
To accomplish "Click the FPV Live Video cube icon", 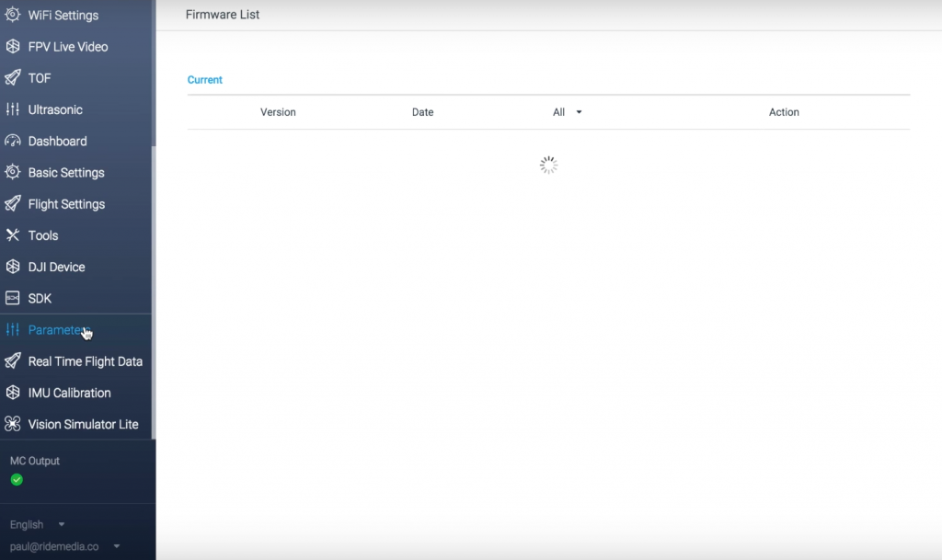I will click(x=13, y=47).
